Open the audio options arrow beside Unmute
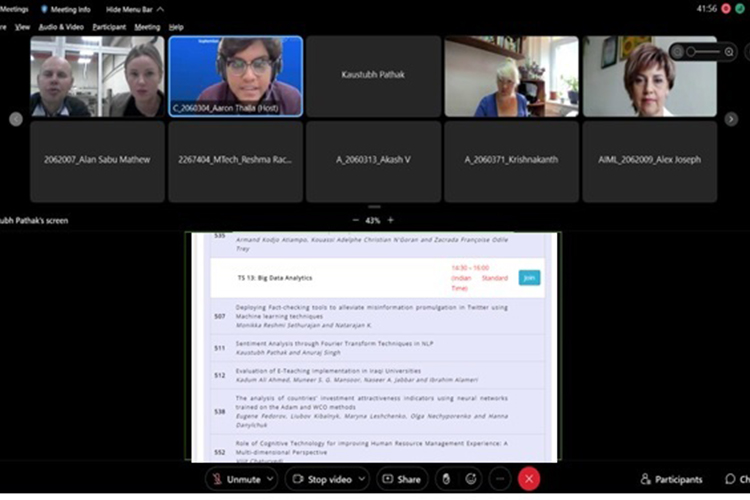 (271, 479)
